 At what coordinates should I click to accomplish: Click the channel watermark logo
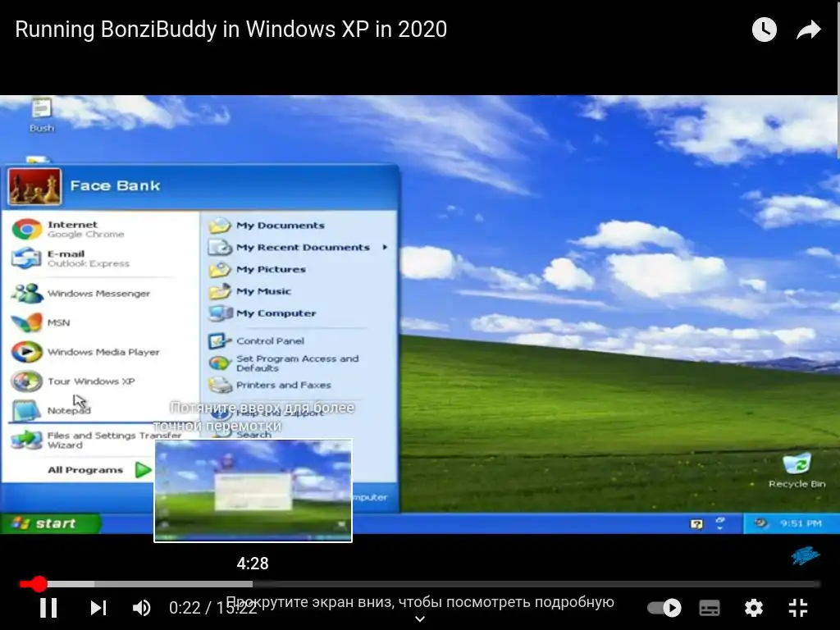coord(806,556)
